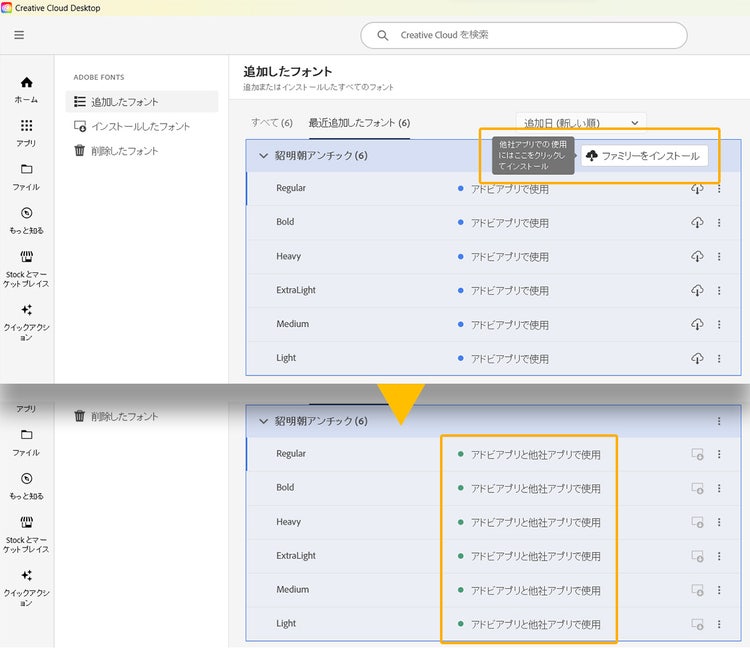Screen dimensions: 750x648
Task: Click the Creative Cloud search field
Action: (x=524, y=35)
